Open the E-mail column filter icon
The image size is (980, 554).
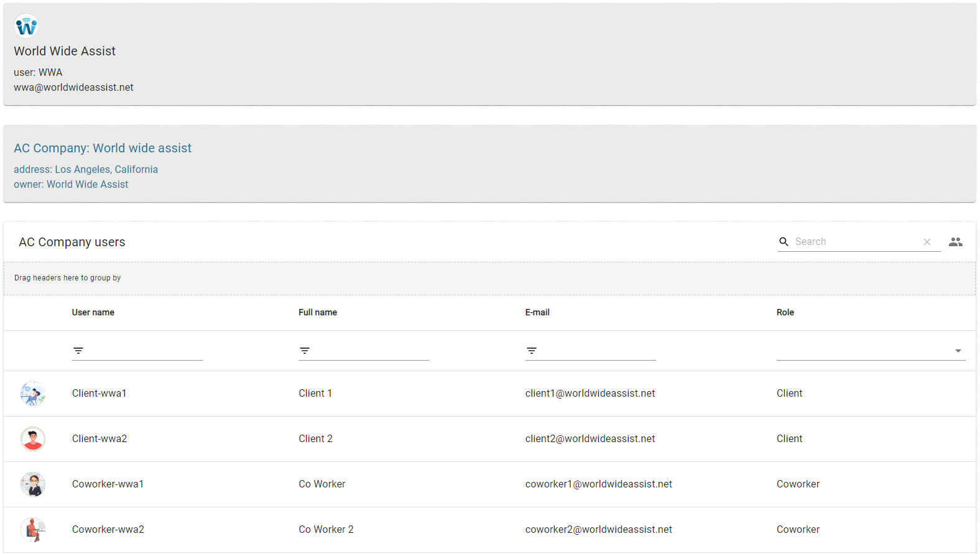(x=532, y=351)
